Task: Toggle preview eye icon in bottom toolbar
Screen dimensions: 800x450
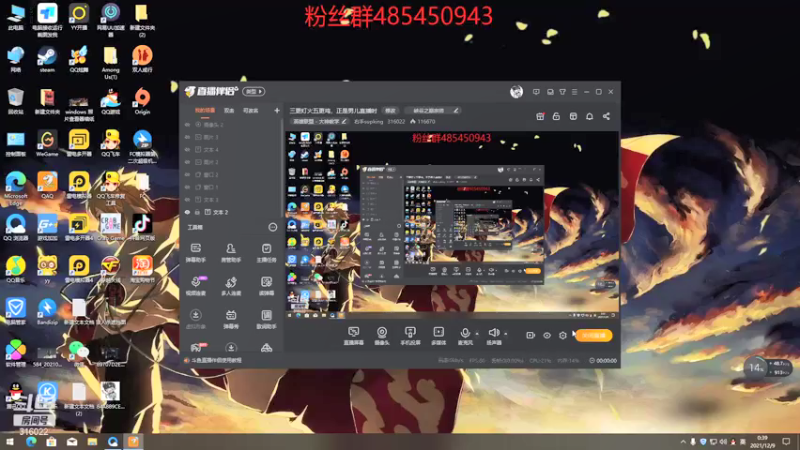Action: [547, 335]
